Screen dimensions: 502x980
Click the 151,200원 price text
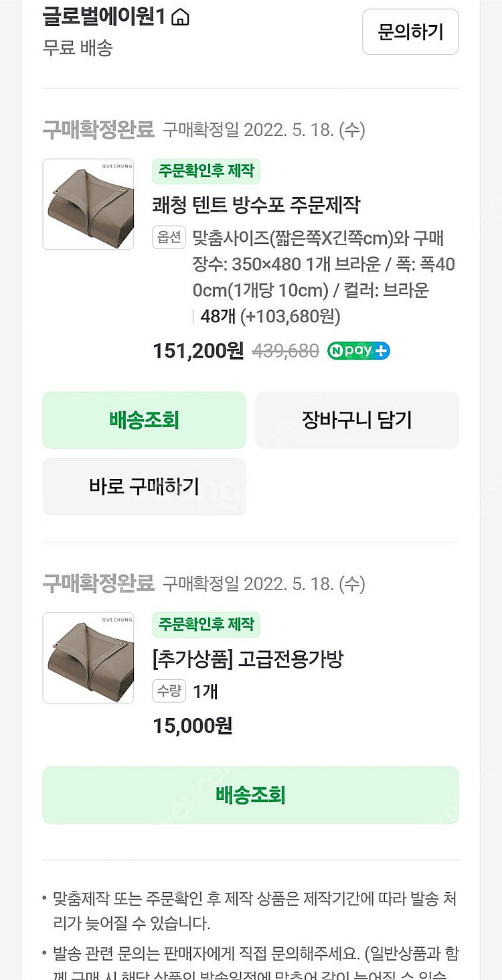click(198, 351)
